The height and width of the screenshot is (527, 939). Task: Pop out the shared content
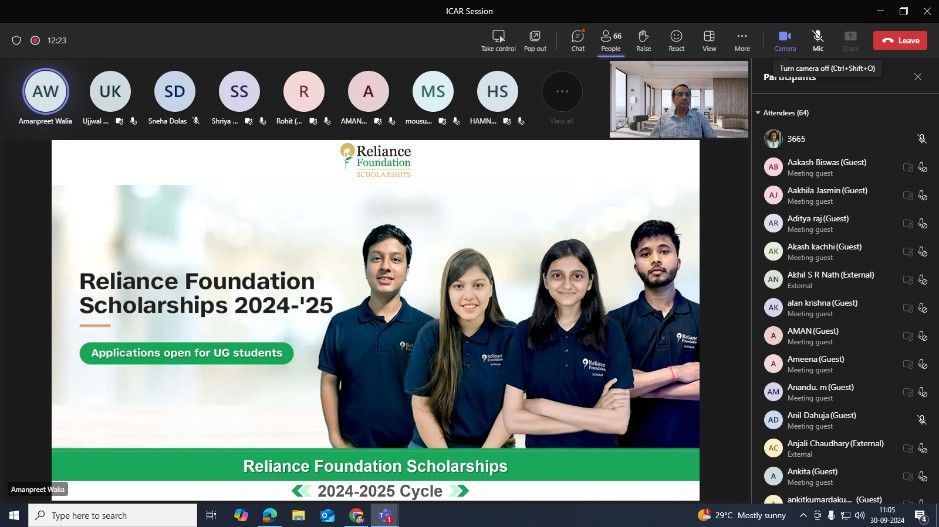coord(535,41)
